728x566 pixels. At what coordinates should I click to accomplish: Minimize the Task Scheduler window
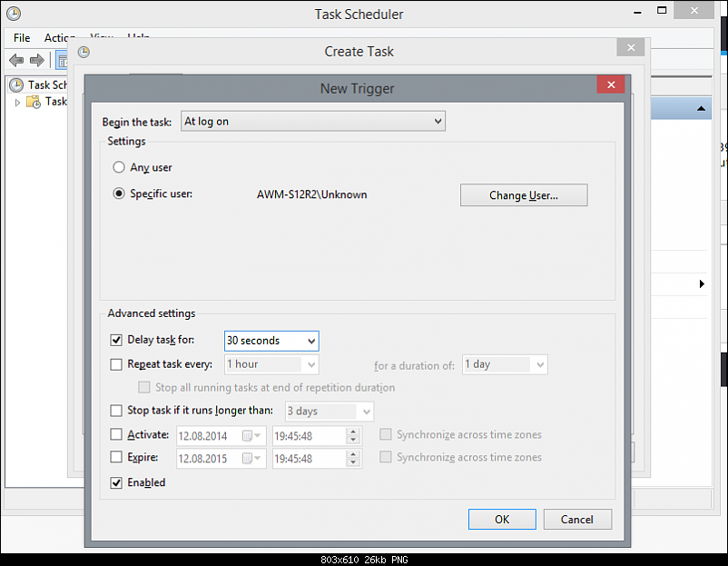(637, 12)
